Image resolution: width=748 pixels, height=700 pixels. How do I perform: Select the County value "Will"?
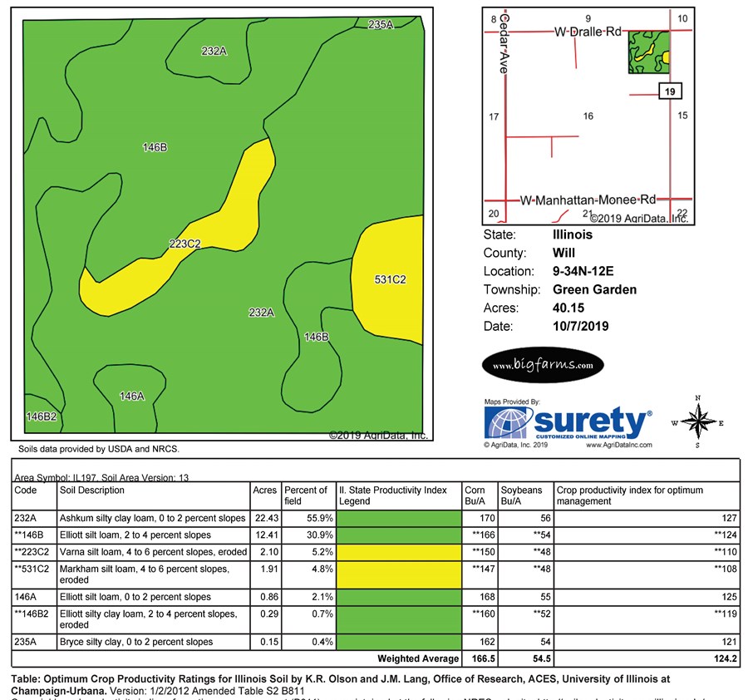pyautogui.click(x=563, y=253)
